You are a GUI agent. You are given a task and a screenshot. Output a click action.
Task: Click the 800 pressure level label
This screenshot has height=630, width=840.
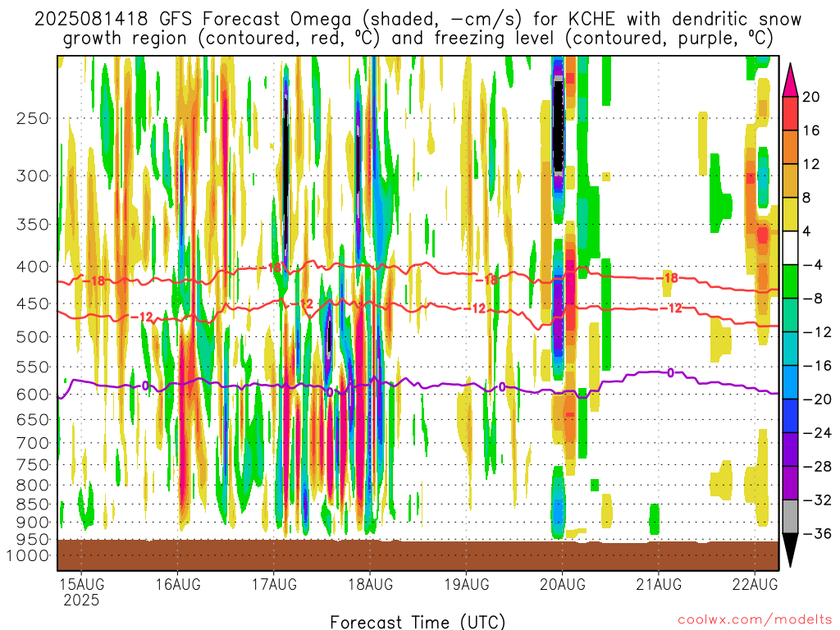[x=33, y=485]
